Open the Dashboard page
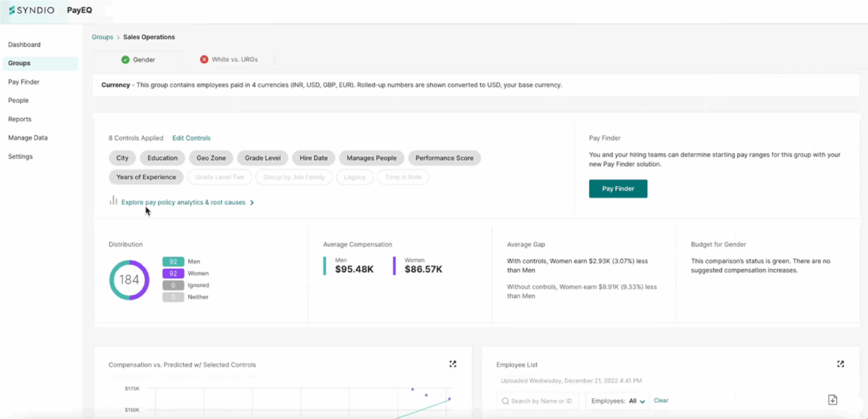The height and width of the screenshot is (419, 868). (x=24, y=45)
